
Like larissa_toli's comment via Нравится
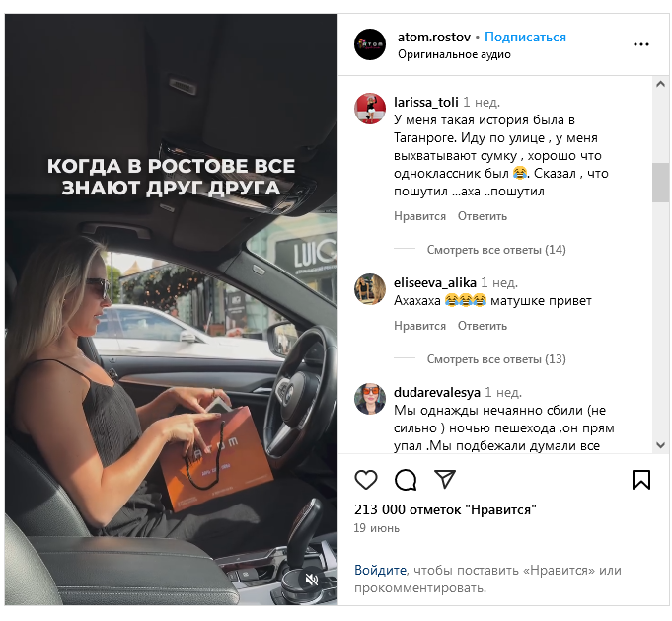419,216
